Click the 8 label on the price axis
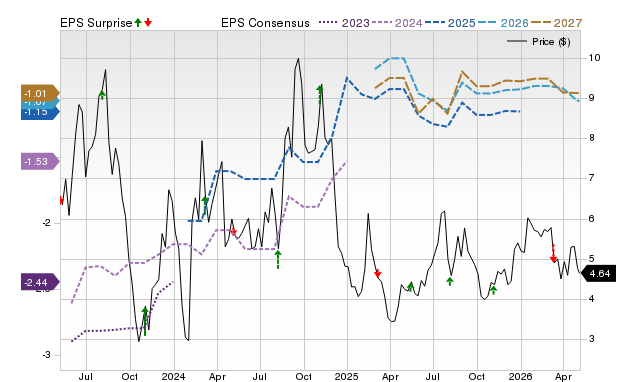The height and width of the screenshot is (382, 640). pos(592,138)
